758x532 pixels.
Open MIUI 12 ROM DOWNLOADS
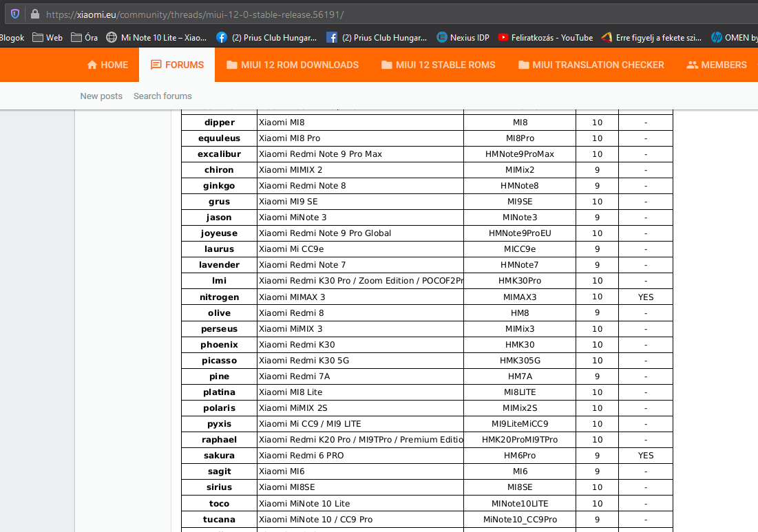tap(293, 65)
